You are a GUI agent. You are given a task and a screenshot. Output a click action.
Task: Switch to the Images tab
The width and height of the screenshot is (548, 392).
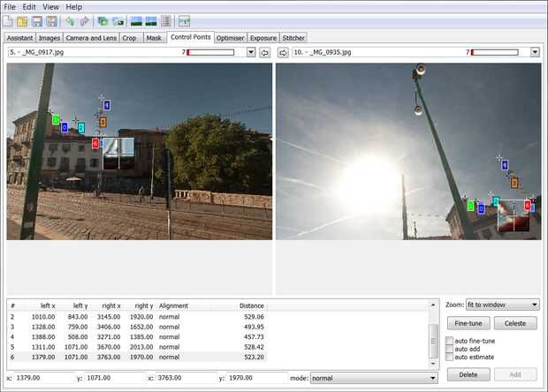[49, 38]
